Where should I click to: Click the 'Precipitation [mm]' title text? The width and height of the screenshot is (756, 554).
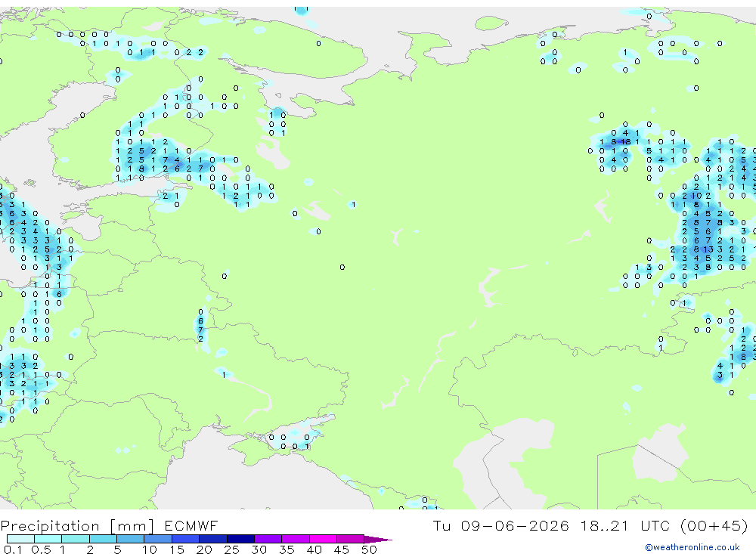[x=78, y=526]
